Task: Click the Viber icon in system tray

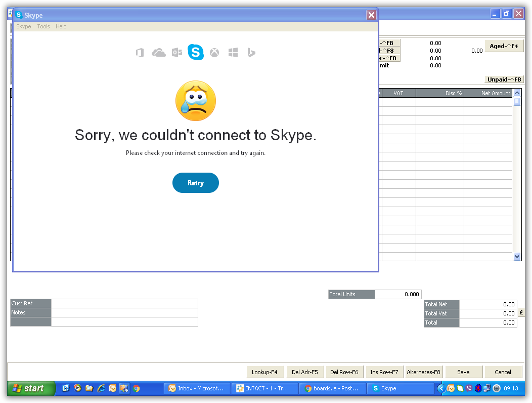Action: (x=469, y=388)
